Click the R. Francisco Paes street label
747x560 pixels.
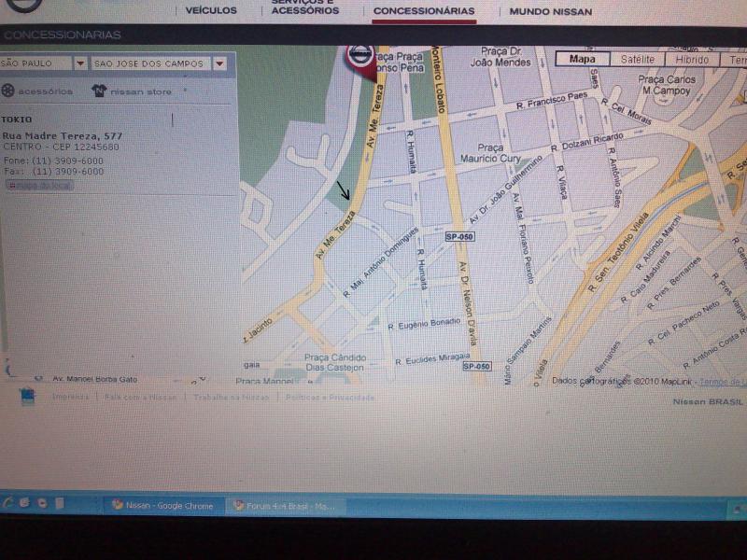pyautogui.click(x=552, y=101)
